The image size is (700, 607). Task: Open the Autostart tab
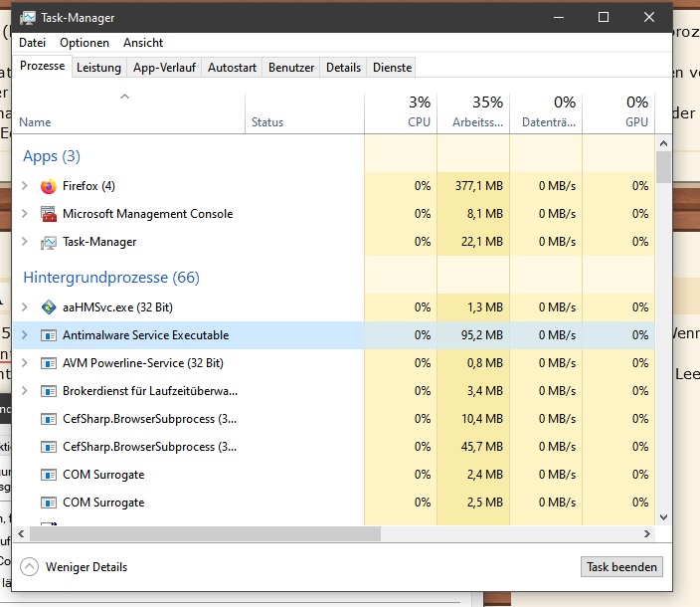[233, 68]
